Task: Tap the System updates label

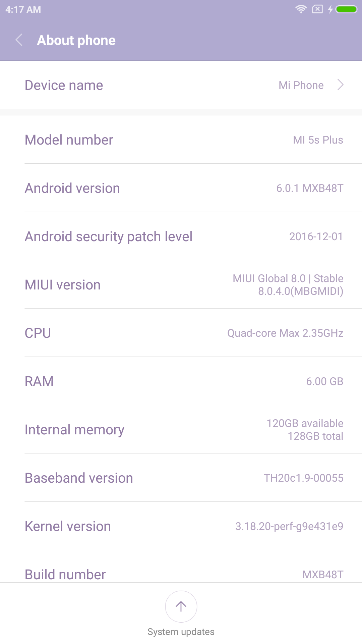Action: [181, 632]
